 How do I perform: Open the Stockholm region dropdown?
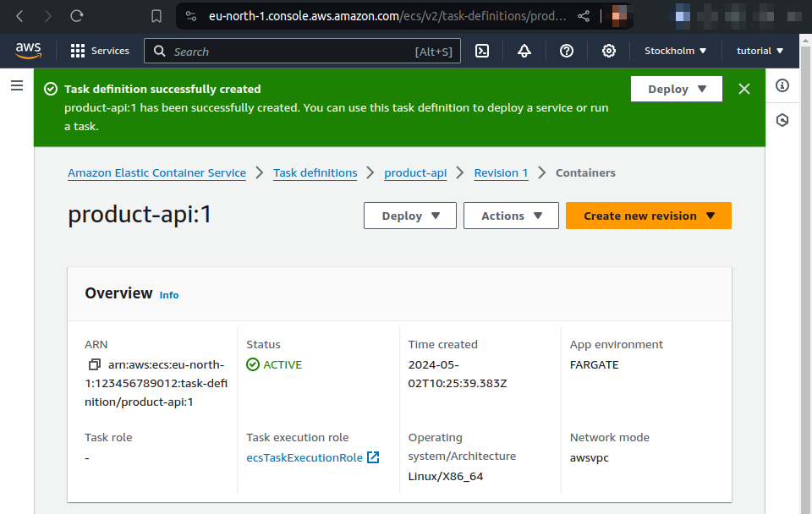(675, 51)
